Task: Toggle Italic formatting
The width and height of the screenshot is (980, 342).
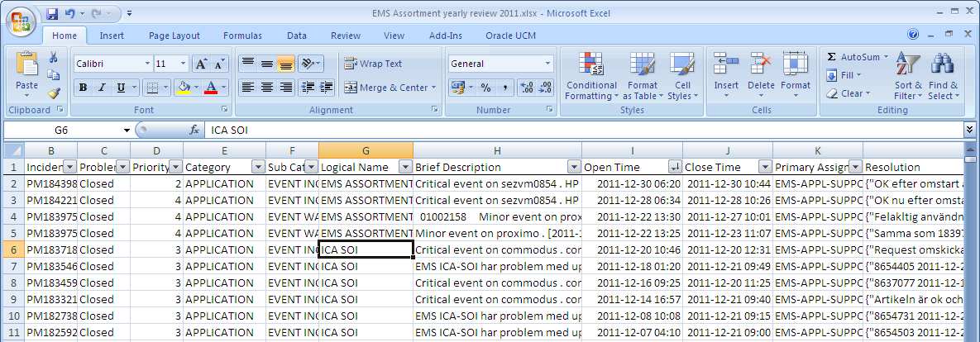Action: point(102,88)
